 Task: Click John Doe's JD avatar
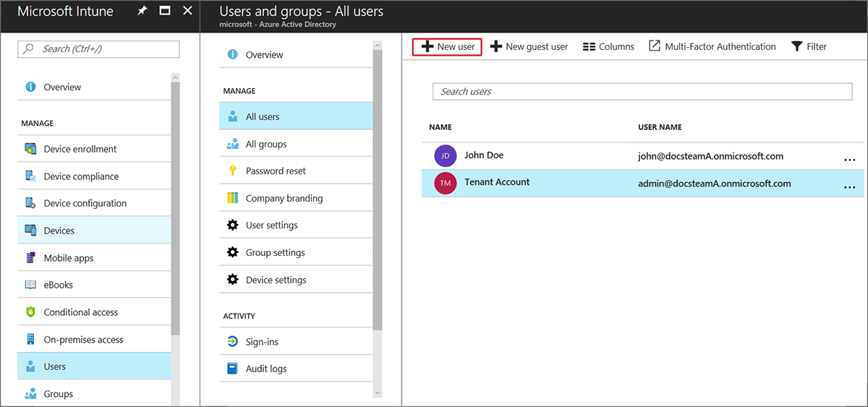pos(445,155)
